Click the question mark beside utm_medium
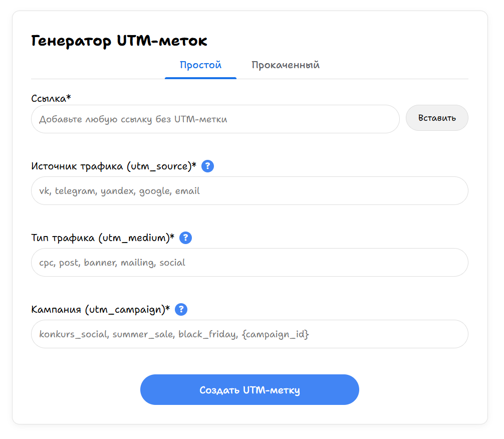The image size is (504, 439). coord(185,238)
